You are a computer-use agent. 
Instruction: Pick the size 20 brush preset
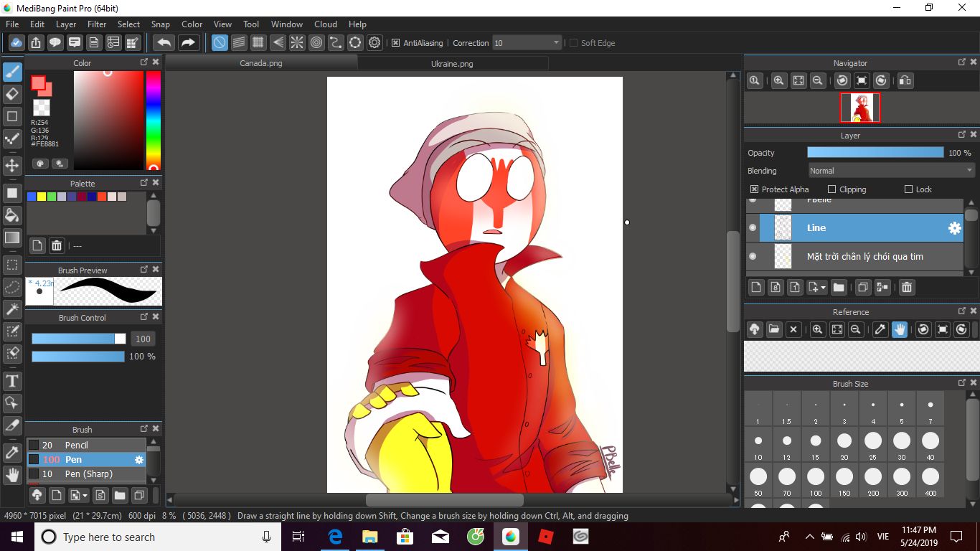tap(844, 445)
